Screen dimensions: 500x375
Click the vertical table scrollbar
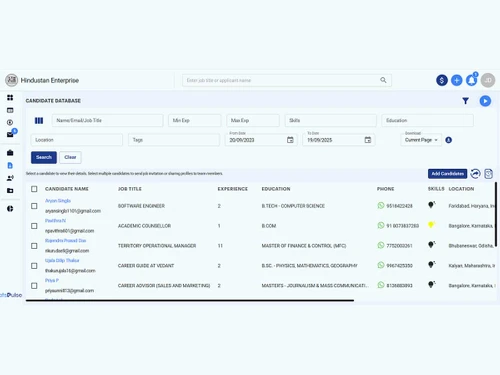496,214
